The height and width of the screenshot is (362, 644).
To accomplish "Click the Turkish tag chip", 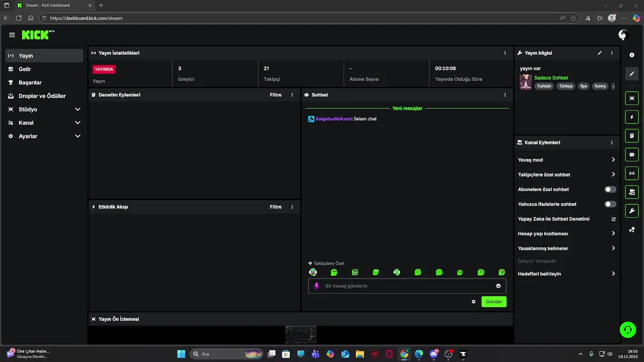I will coord(544,86).
